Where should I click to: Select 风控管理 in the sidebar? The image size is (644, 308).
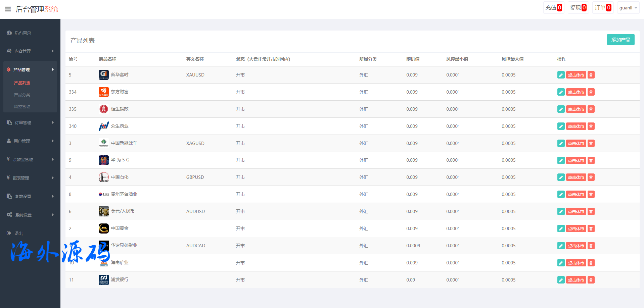tap(22, 106)
